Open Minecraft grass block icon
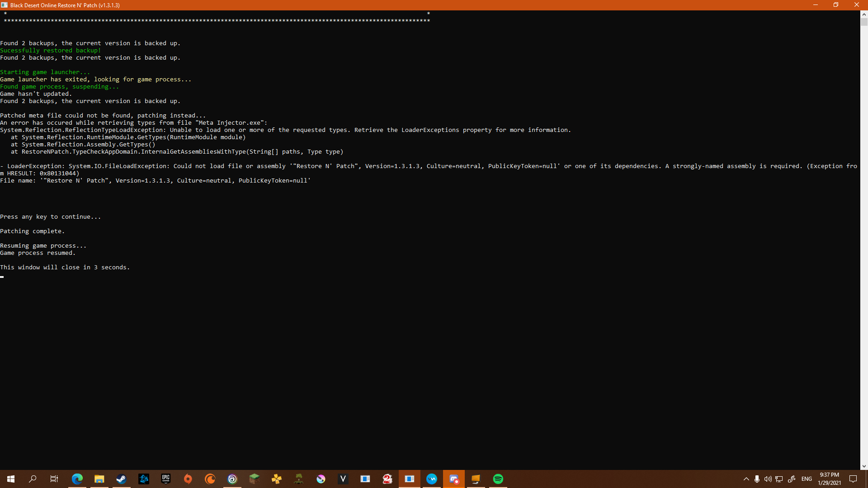Viewport: 868px width, 488px height. click(x=255, y=479)
